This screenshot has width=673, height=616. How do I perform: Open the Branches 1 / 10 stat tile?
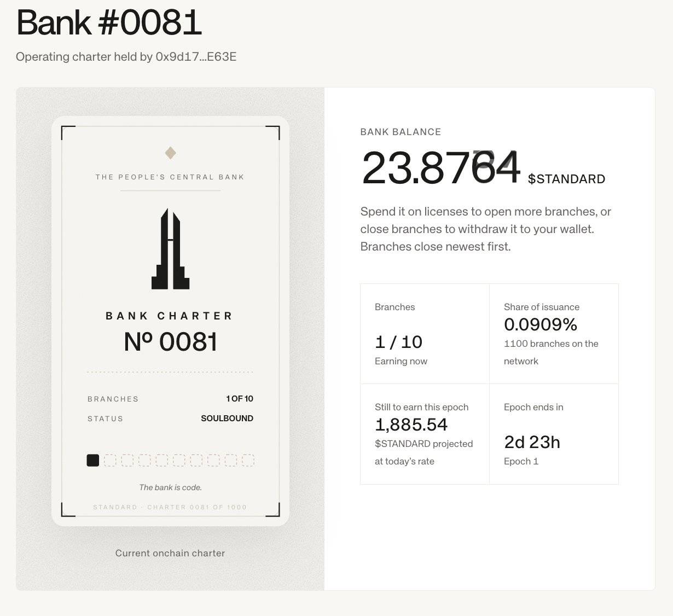point(425,334)
